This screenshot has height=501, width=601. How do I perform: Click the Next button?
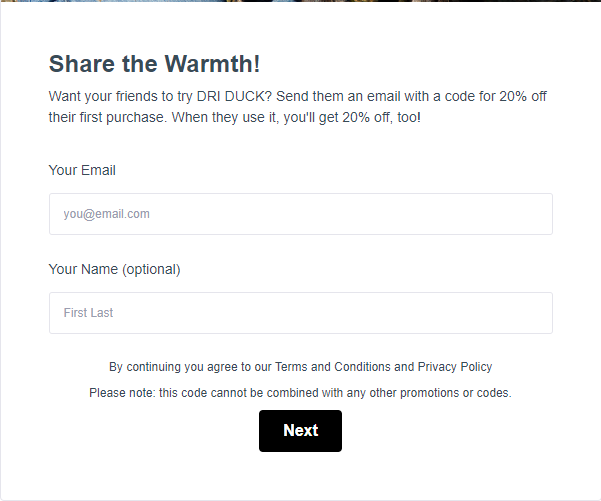300,431
